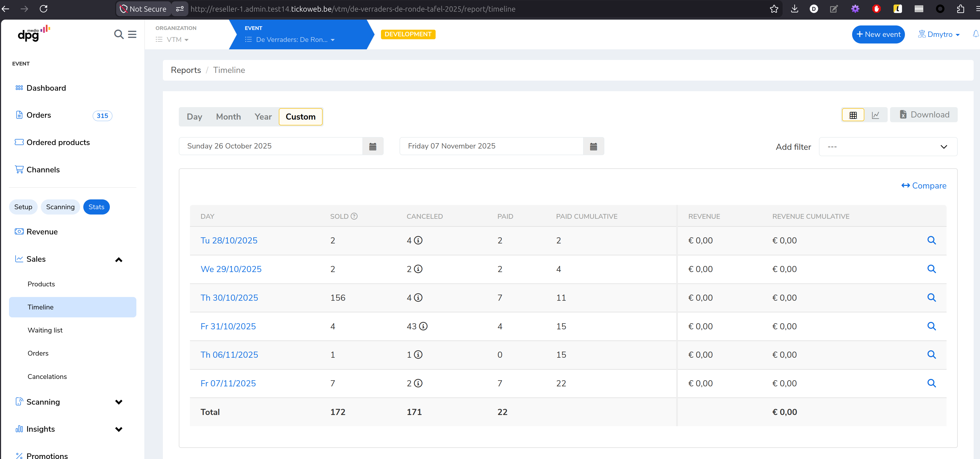
Task: Reload the page with the refresh icon
Action: pyautogui.click(x=43, y=9)
